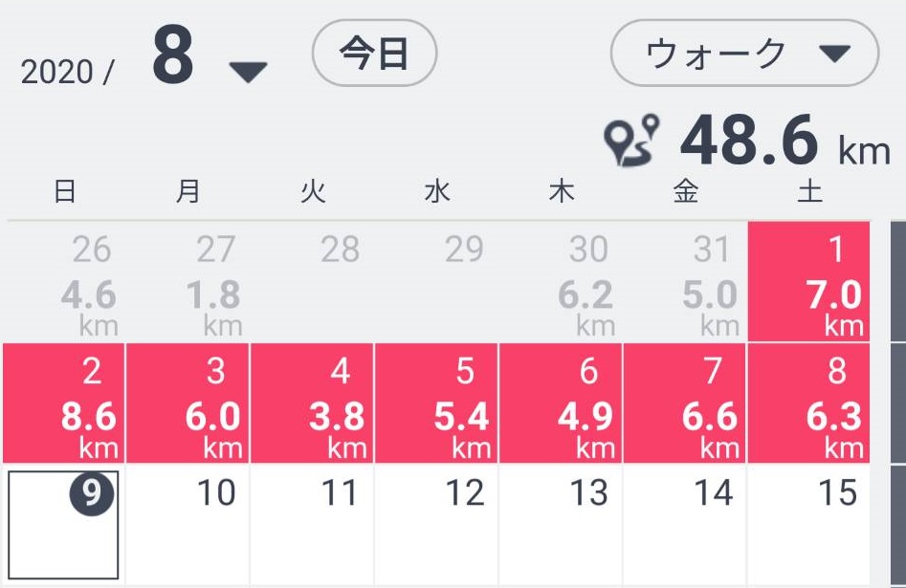Open the ウォーク activity type dropdown
Viewport: 906px width, 588px height.
click(x=744, y=54)
